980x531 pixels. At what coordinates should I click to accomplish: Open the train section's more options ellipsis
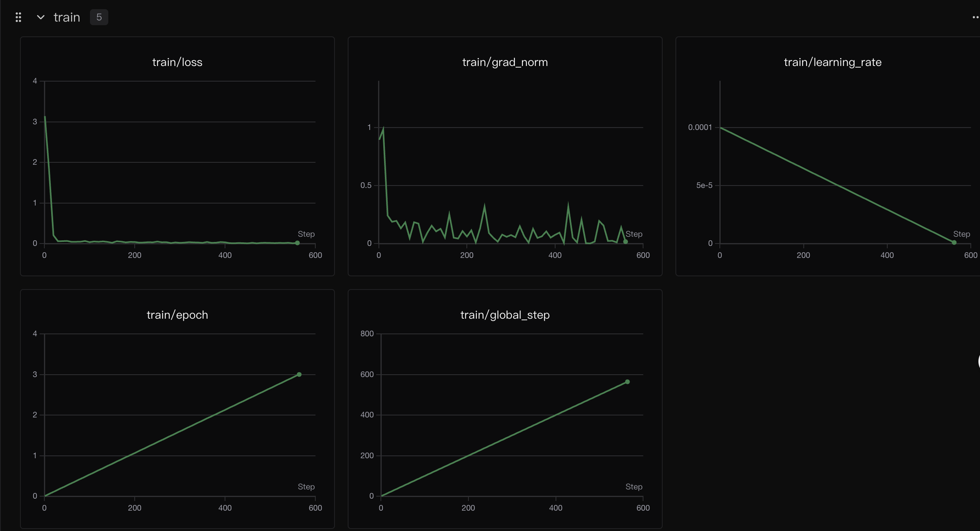coord(975,17)
